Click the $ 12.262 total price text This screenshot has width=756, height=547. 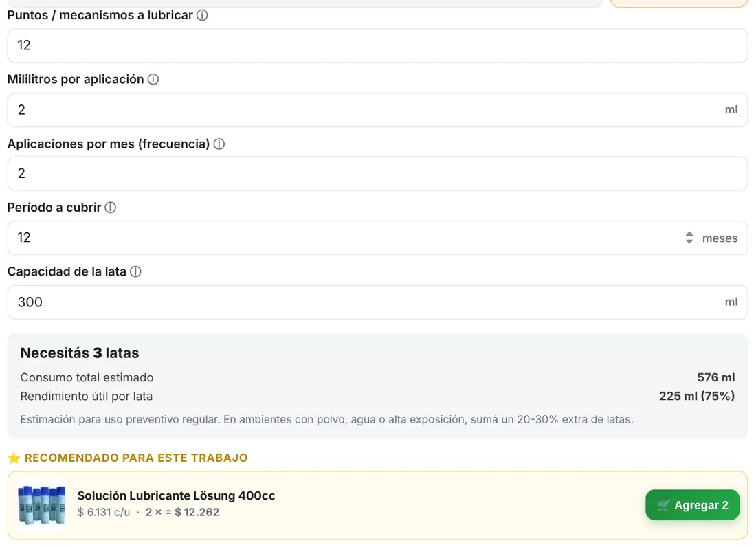click(197, 513)
